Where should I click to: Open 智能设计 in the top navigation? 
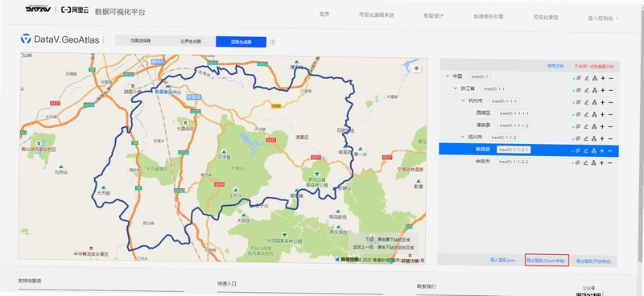point(434,16)
